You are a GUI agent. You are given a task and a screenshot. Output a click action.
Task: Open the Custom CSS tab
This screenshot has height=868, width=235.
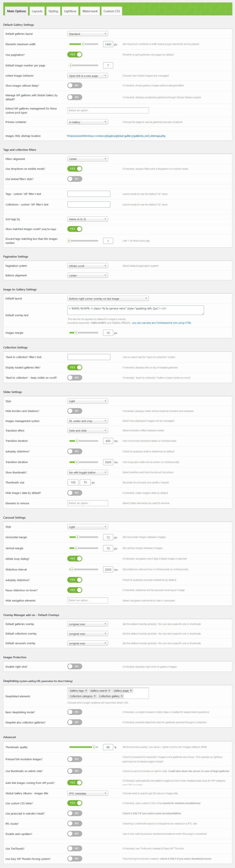(x=112, y=11)
